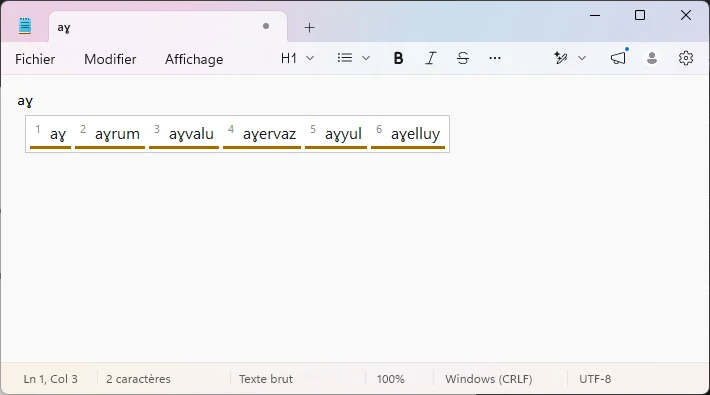This screenshot has width=710, height=395.
Task: Toggle italic formatting
Action: click(x=431, y=58)
